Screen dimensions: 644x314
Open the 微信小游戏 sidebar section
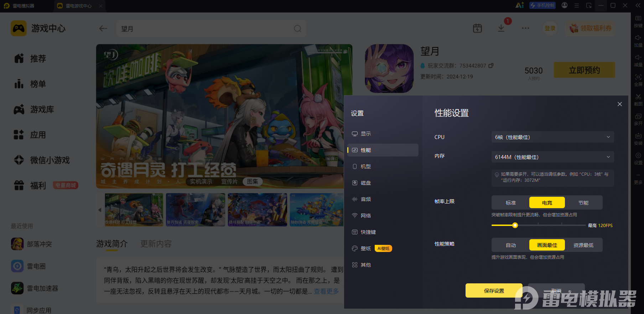pos(42,160)
